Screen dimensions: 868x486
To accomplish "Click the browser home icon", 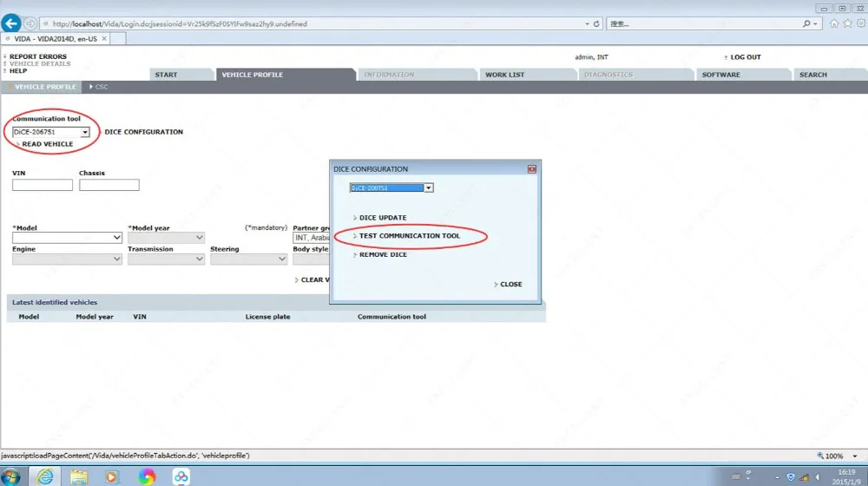I will point(833,23).
